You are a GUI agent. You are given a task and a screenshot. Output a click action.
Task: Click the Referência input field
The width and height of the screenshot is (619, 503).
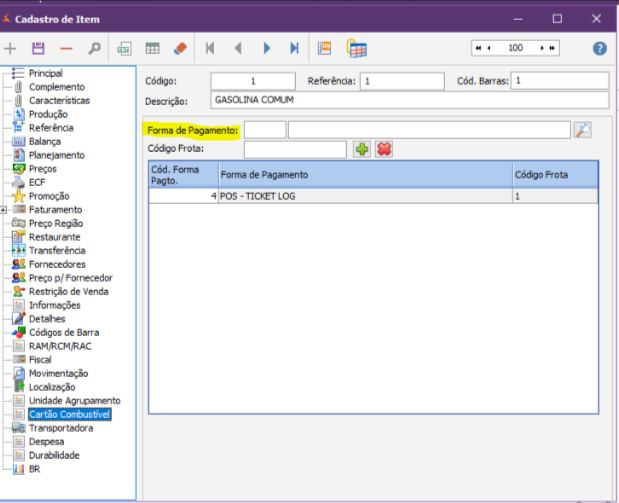point(402,81)
